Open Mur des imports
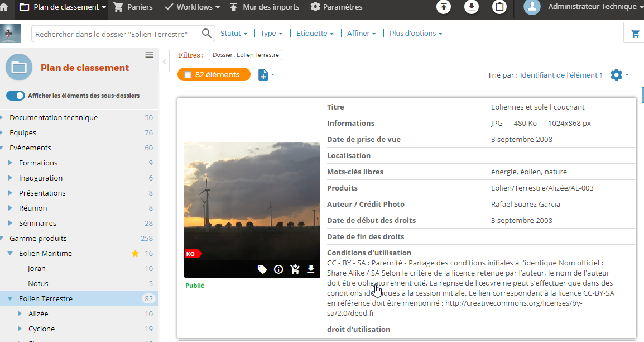644x342 pixels. (264, 7)
